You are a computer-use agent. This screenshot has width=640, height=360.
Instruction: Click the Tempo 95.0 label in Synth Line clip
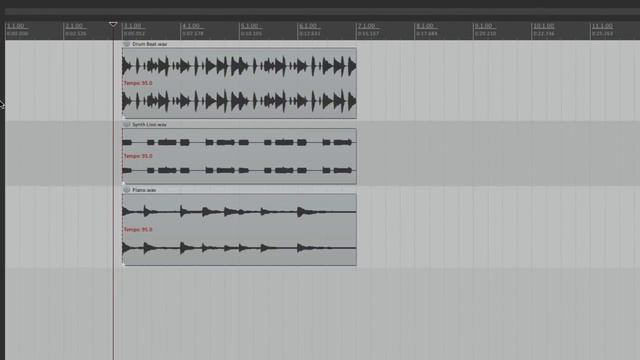(138, 156)
